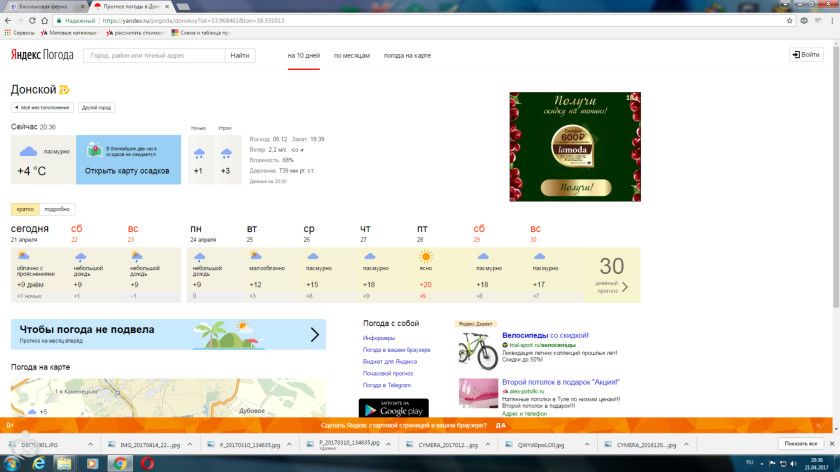This screenshot has height=472, width=840.
Task: Open the Apps shortcut in bookmarks bar
Action: pyautogui.click(x=20, y=32)
